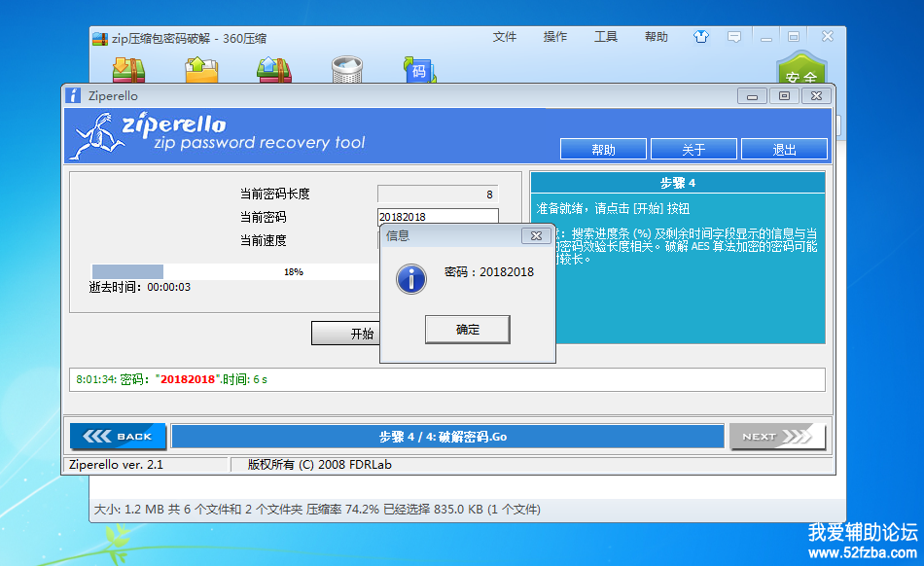924x566 pixels.
Task: Confirm the password dialog with 确定
Action: (x=467, y=330)
